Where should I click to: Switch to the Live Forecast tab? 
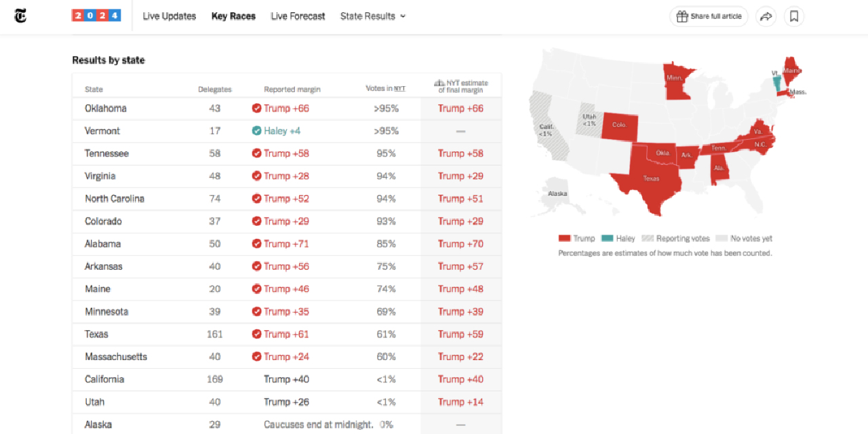(298, 16)
